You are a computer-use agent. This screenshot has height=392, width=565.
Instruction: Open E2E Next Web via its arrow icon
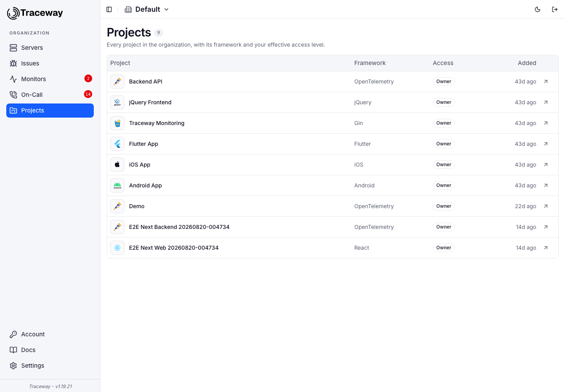coord(546,248)
